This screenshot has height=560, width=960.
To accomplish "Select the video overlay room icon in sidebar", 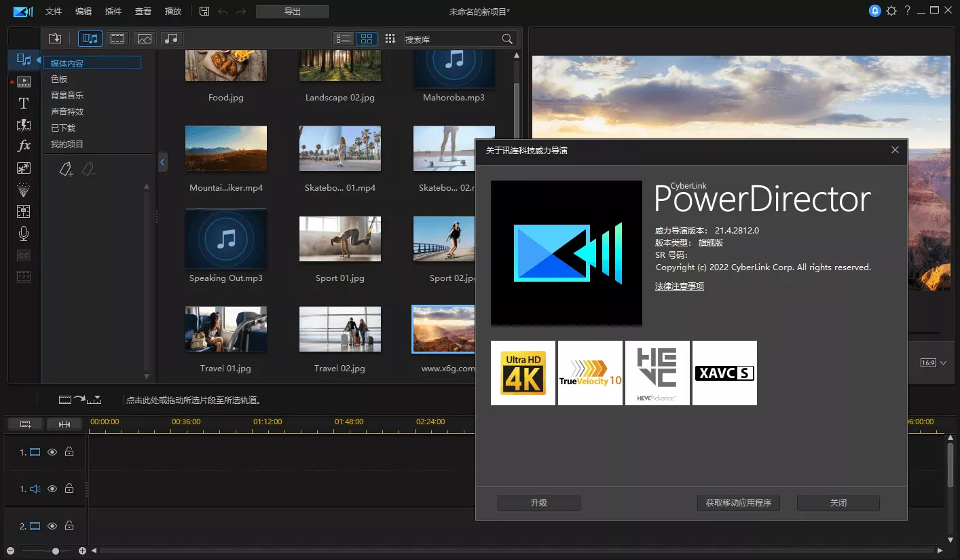I will coord(23,81).
